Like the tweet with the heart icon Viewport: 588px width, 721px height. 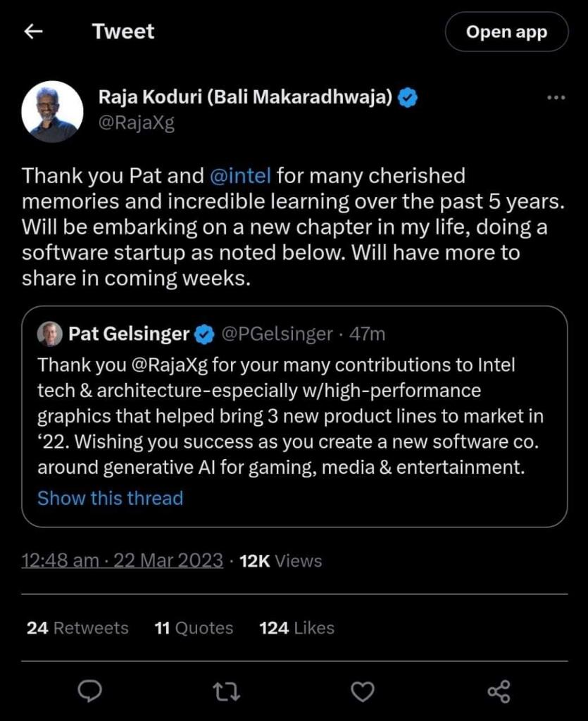click(363, 691)
